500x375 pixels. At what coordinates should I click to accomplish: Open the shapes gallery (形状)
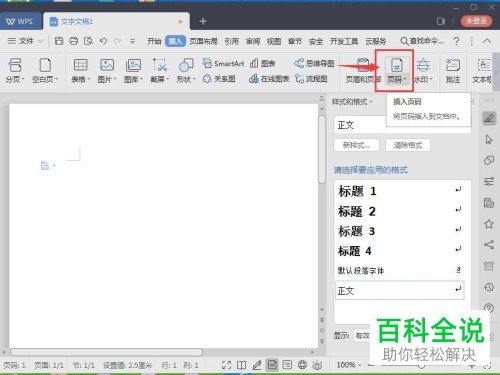point(186,70)
